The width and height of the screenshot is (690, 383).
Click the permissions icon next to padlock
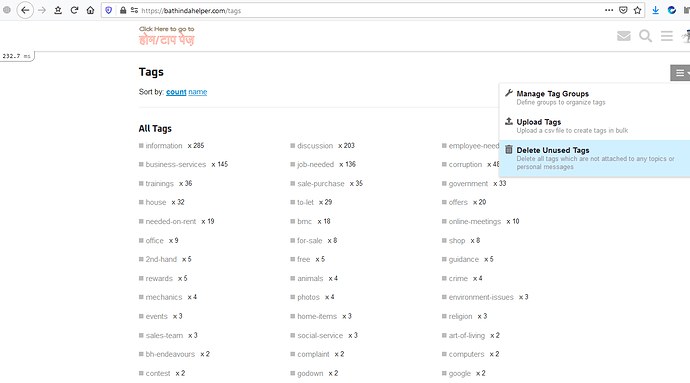134,10
